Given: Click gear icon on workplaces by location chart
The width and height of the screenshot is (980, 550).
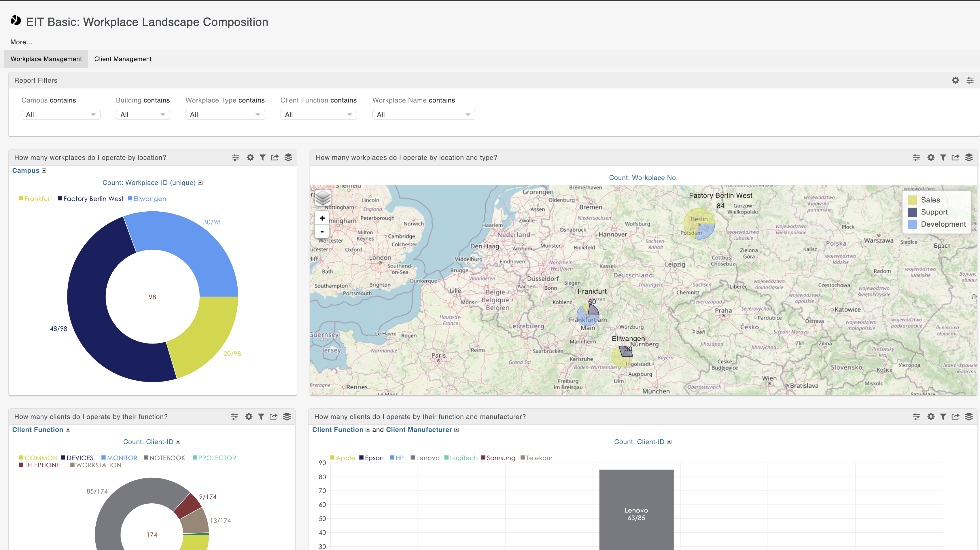Looking at the screenshot, I should click(x=250, y=158).
